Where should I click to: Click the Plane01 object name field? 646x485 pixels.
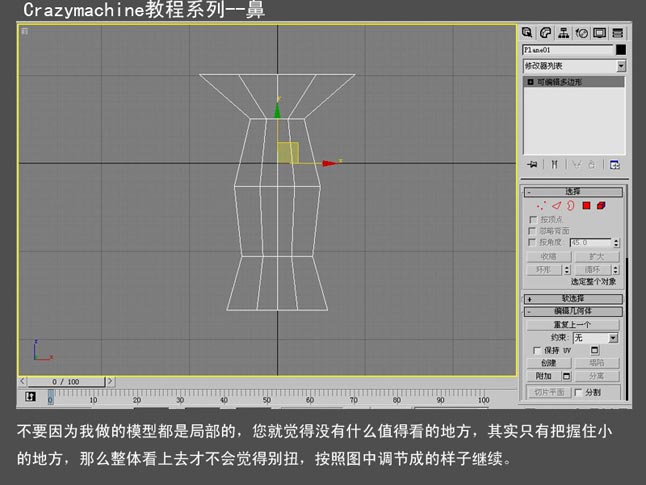pos(568,50)
